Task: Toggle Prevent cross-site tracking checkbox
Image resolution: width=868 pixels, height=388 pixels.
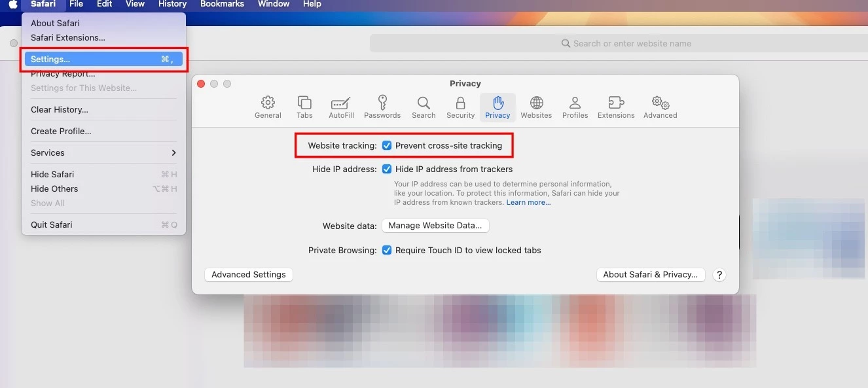Action: tap(387, 146)
